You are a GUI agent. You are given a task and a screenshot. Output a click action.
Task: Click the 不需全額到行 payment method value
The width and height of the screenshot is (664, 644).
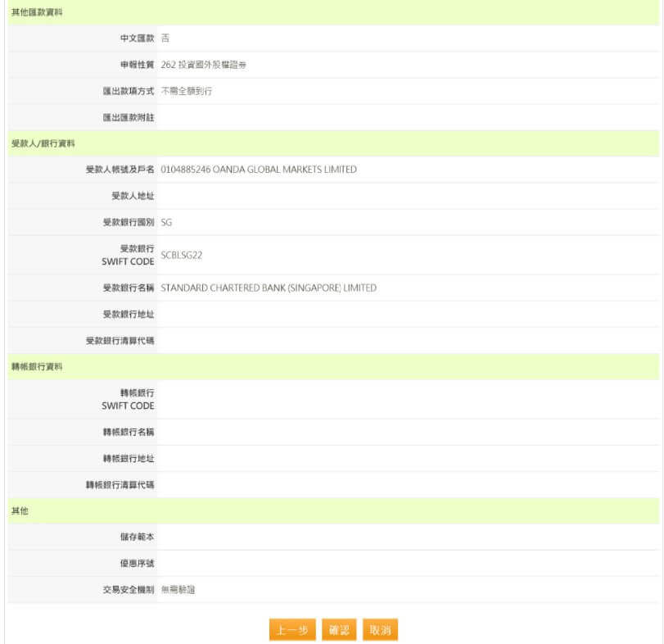[186, 91]
